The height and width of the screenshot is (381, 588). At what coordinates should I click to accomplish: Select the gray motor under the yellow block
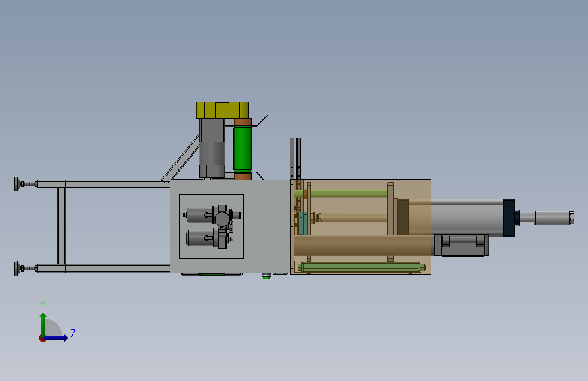point(212,147)
